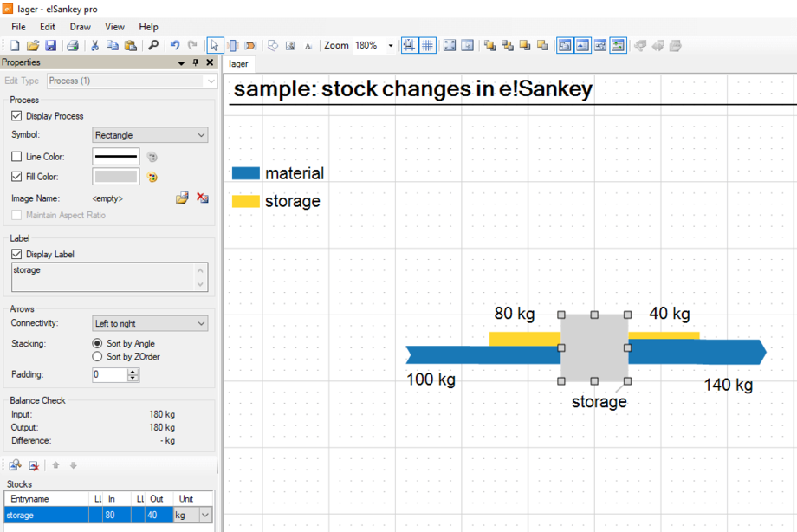Image resolution: width=797 pixels, height=532 pixels.
Task: Open search with the magnifier icon
Action: click(153, 46)
